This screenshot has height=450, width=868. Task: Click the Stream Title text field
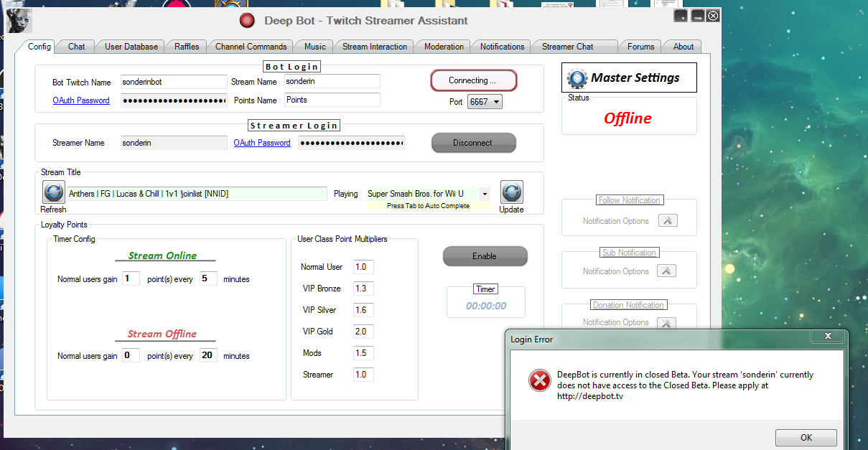coord(197,194)
